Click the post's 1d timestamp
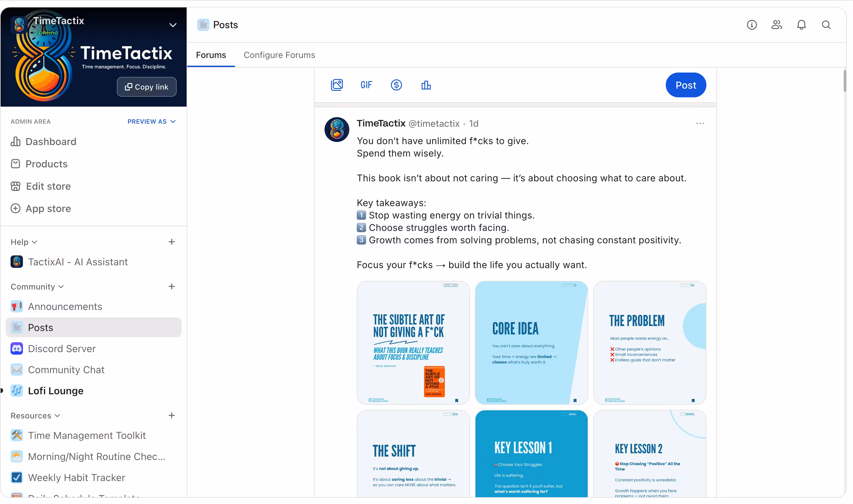 pyautogui.click(x=474, y=124)
